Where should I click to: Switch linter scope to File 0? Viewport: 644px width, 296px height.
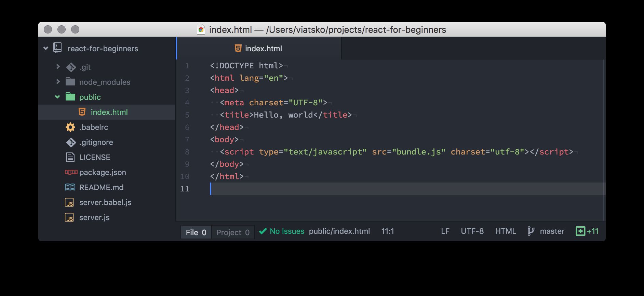(x=196, y=232)
